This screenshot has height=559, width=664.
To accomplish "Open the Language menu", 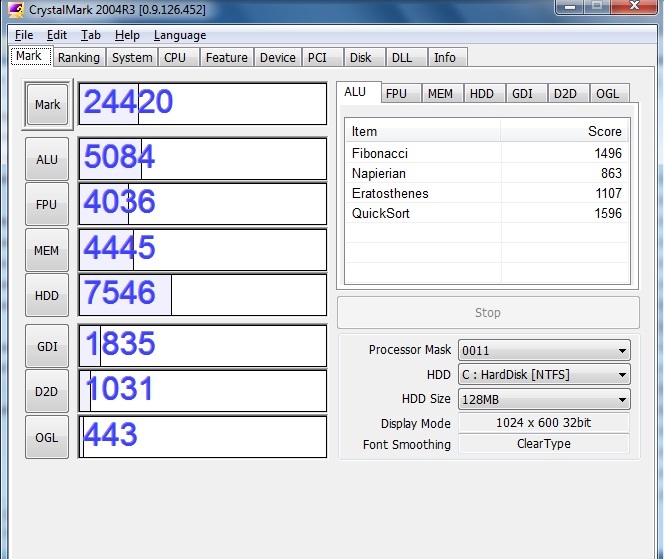I will click(x=180, y=35).
